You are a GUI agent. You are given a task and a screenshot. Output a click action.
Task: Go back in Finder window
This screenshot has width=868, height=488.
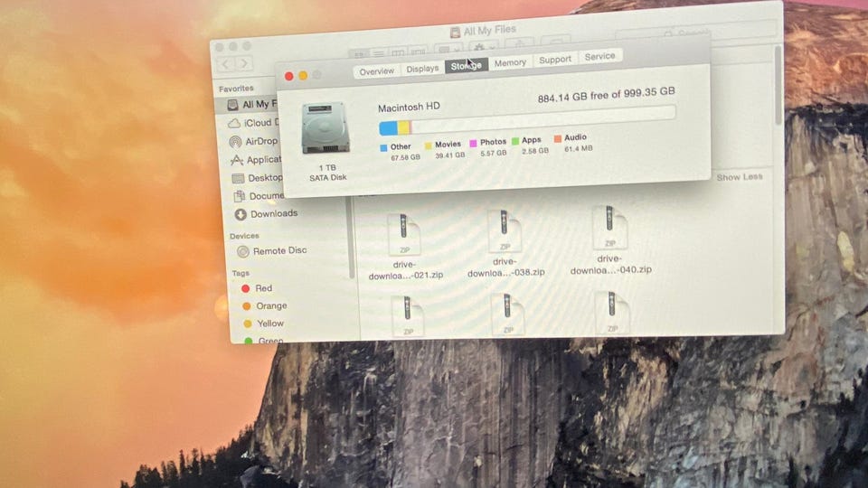(x=226, y=64)
